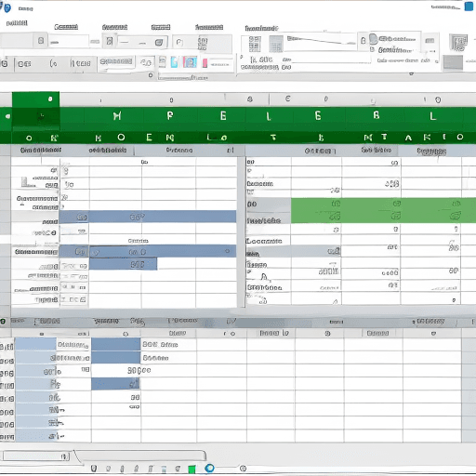Select the wide sheet tab in the bottom bar
The height and width of the screenshot is (476, 476).
[140, 455]
